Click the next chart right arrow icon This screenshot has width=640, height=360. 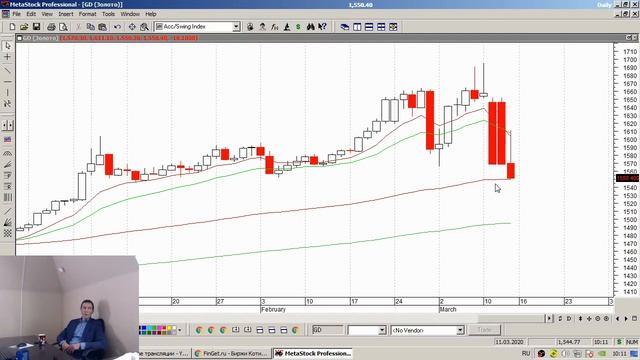point(626,318)
